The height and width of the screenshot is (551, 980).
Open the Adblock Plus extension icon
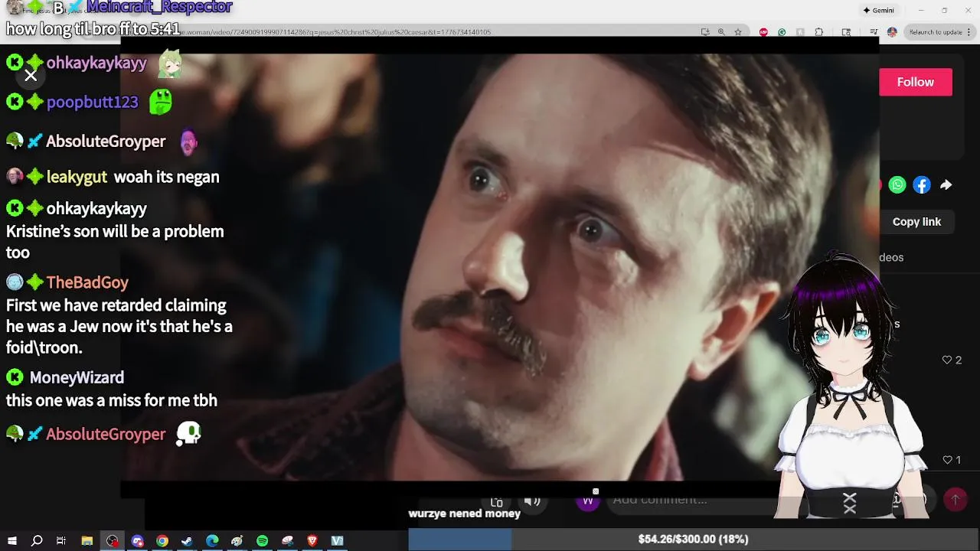764,32
